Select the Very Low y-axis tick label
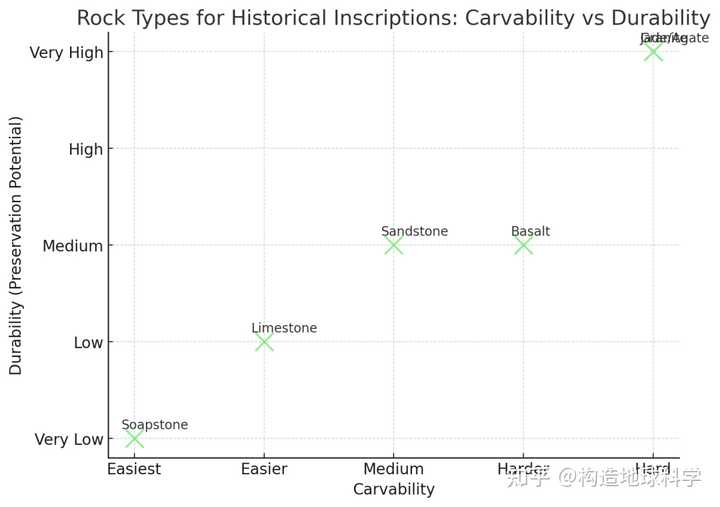720x507 pixels. 68,439
